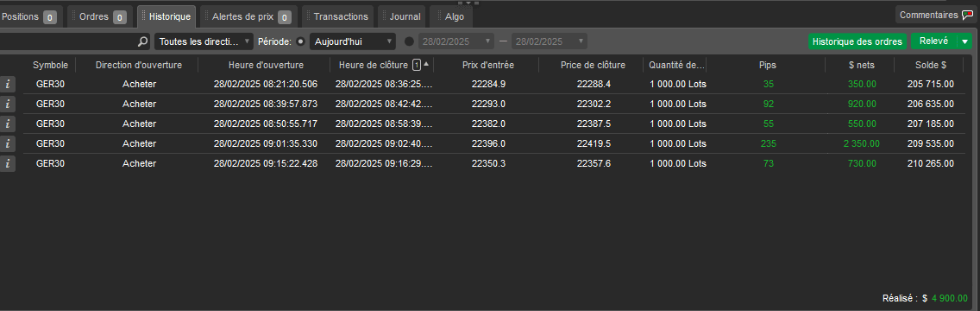Focus the search input field

pos(69,42)
